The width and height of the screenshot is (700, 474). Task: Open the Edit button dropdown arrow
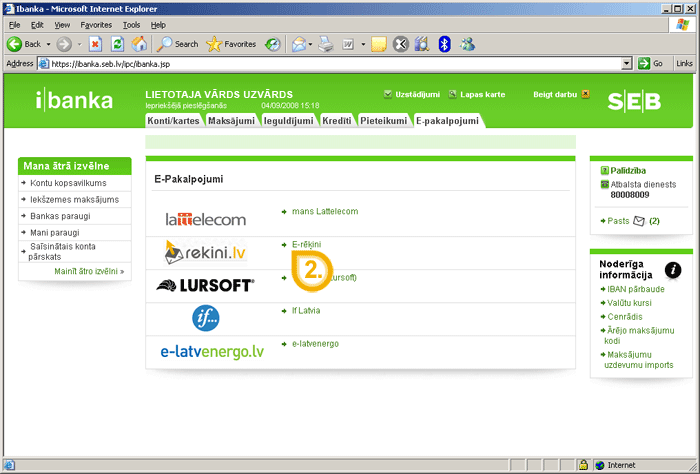point(363,44)
